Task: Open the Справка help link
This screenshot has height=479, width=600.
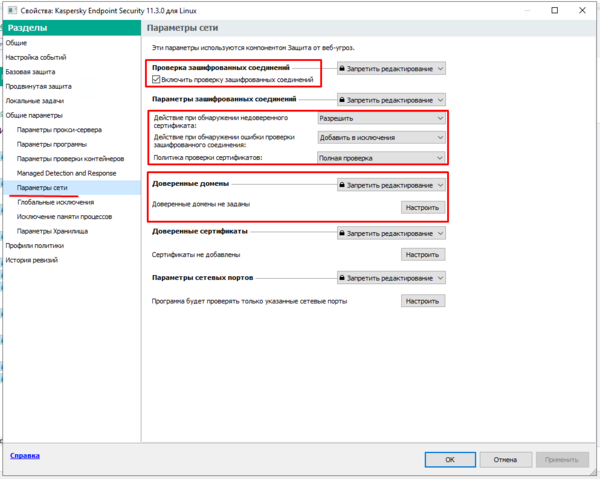Action: coord(25,456)
